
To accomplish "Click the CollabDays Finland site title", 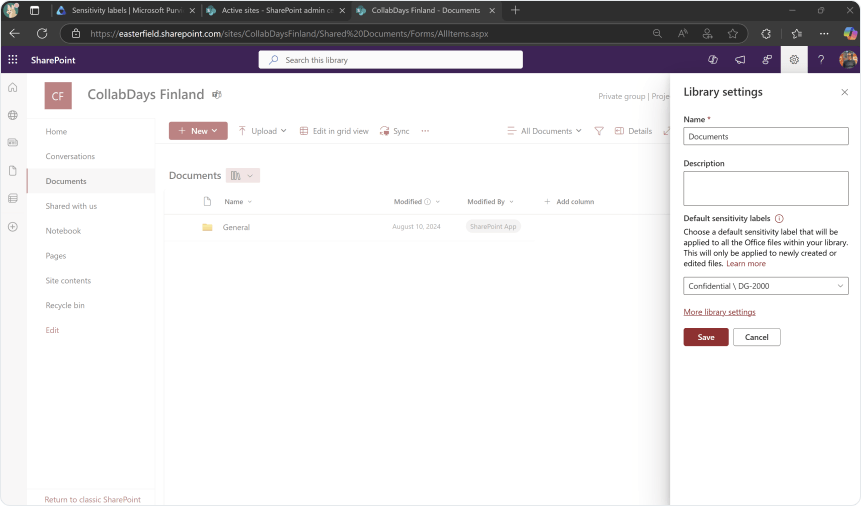I will tap(146, 94).
